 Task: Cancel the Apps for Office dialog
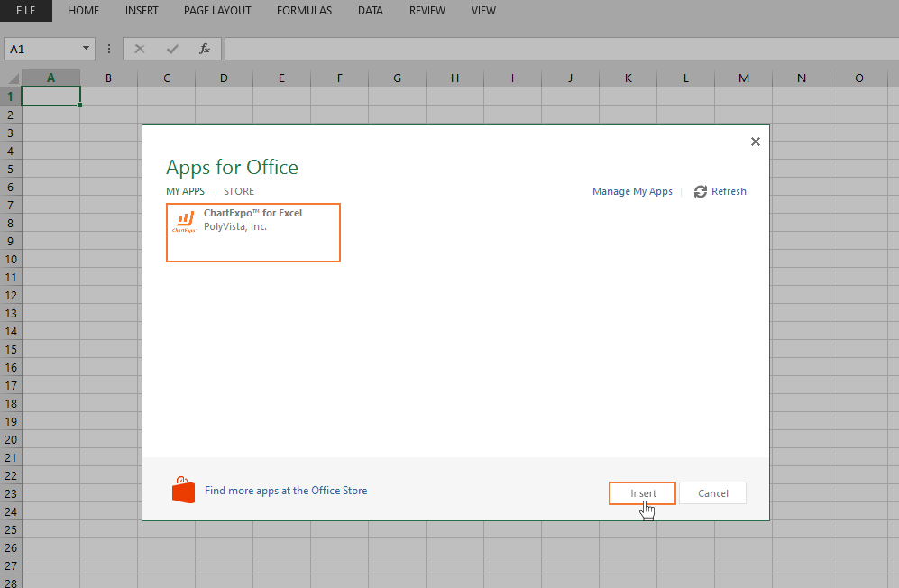(712, 493)
